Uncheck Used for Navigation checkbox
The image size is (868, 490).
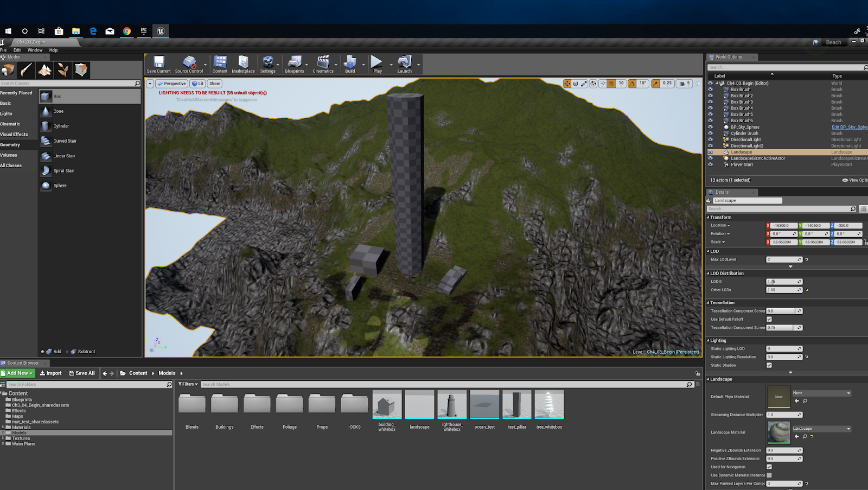[x=769, y=467]
